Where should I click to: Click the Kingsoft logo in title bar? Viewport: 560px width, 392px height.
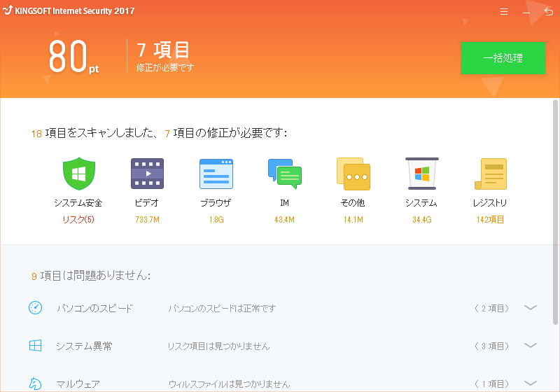click(x=8, y=10)
